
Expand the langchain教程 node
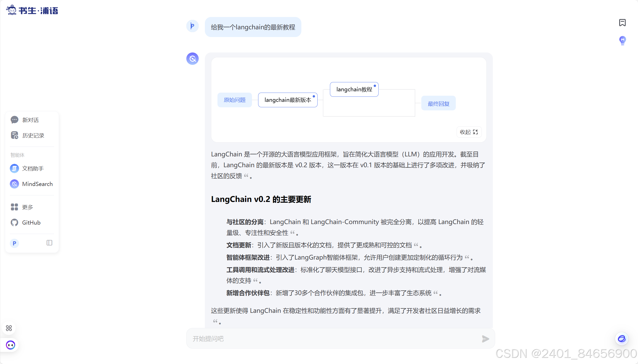click(354, 89)
